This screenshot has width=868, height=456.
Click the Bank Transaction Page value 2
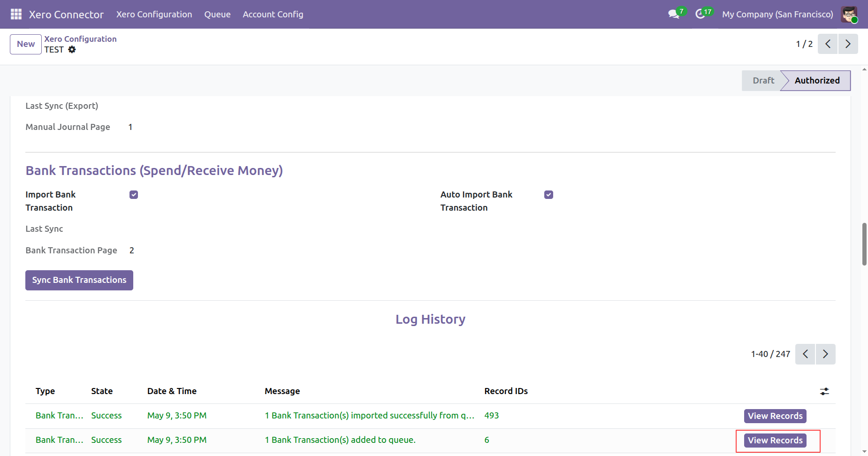[132, 251]
